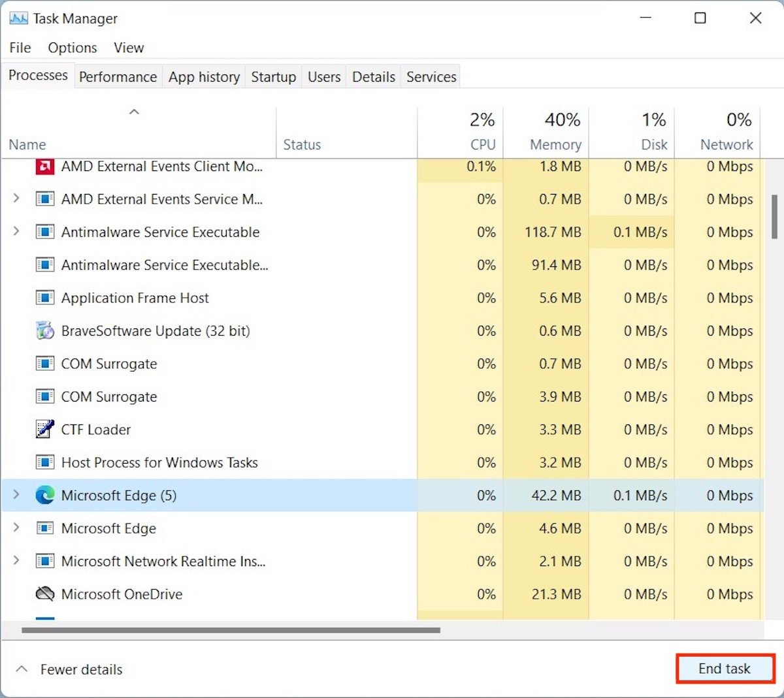Viewport: 784px width, 698px height.
Task: Expand the AMD External Events Service group
Action: pyautogui.click(x=16, y=199)
